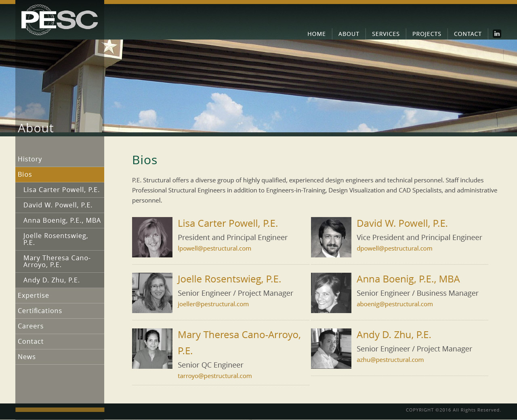Open Mary Theresa Cano-Arroyo heading link
Viewport: 517px width, 420px height.
pos(239,343)
